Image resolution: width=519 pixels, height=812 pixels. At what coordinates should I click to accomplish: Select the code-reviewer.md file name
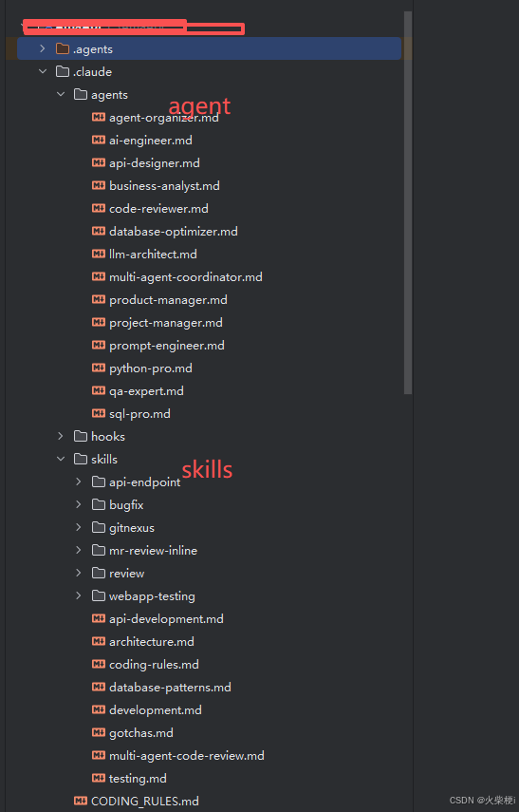[x=158, y=209]
